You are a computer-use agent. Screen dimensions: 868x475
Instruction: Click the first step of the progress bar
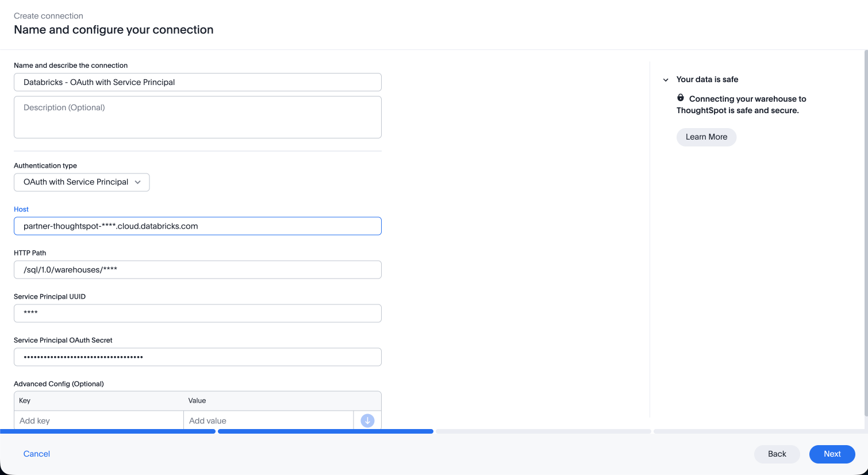coord(108,431)
